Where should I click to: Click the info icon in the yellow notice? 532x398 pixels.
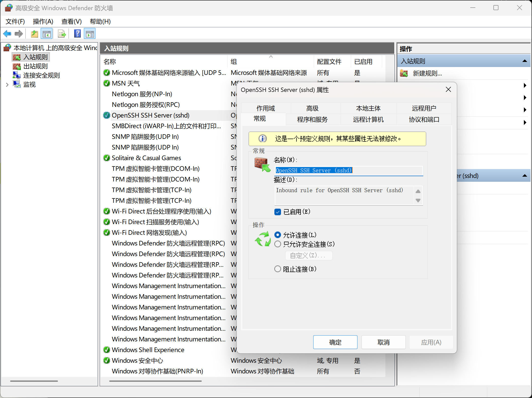click(x=262, y=139)
